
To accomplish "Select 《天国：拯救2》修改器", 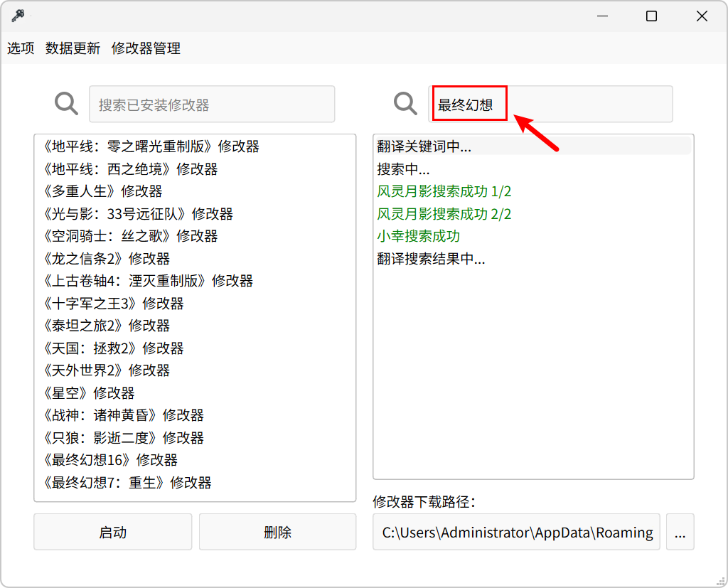I will (195, 348).
